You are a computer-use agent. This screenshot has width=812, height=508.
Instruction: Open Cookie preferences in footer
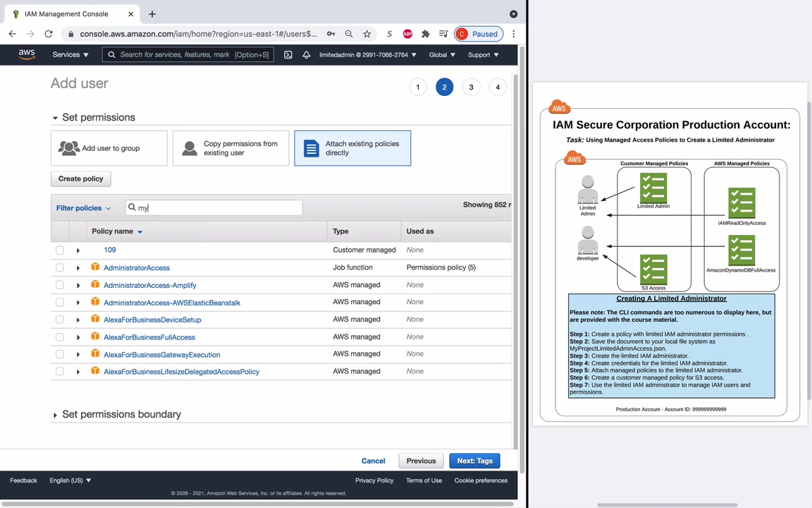click(x=481, y=480)
